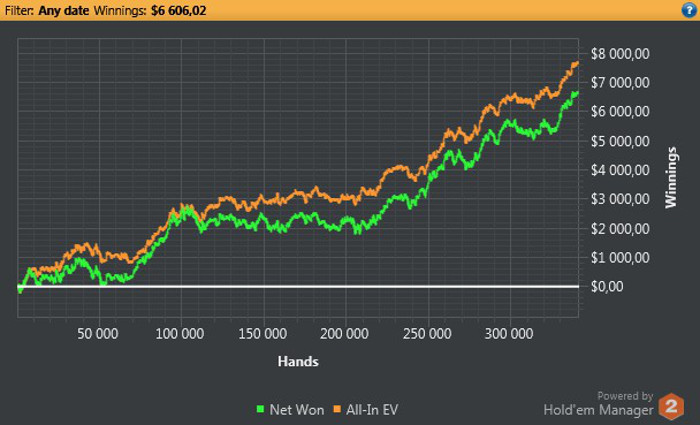The height and width of the screenshot is (425, 700).
Task: Select the 200 000 hands axis label
Action: [346, 333]
